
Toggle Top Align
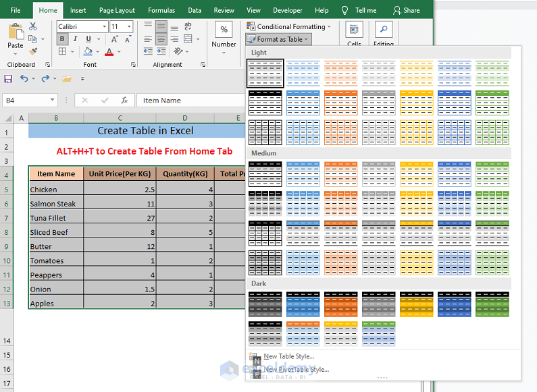click(148, 26)
